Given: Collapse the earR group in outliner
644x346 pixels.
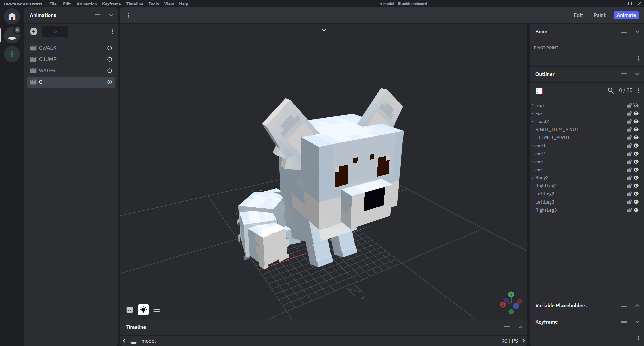Looking at the screenshot, I should point(533,146).
